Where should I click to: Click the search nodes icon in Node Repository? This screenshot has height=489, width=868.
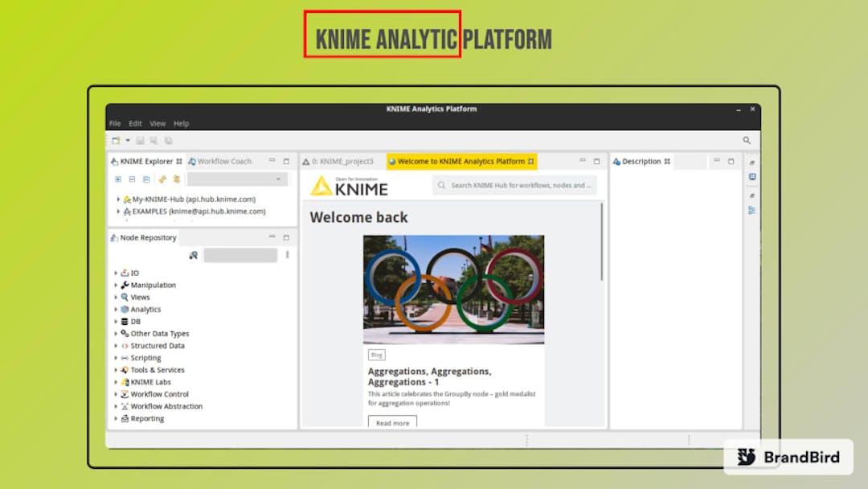tap(194, 255)
